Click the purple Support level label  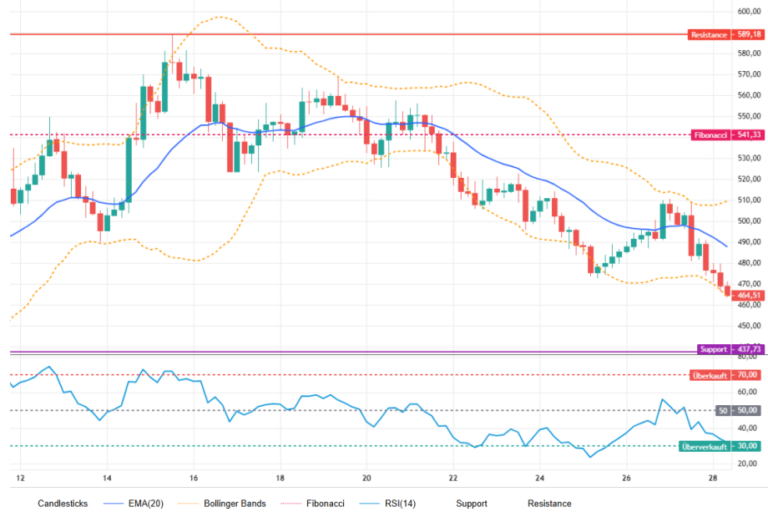(x=713, y=349)
